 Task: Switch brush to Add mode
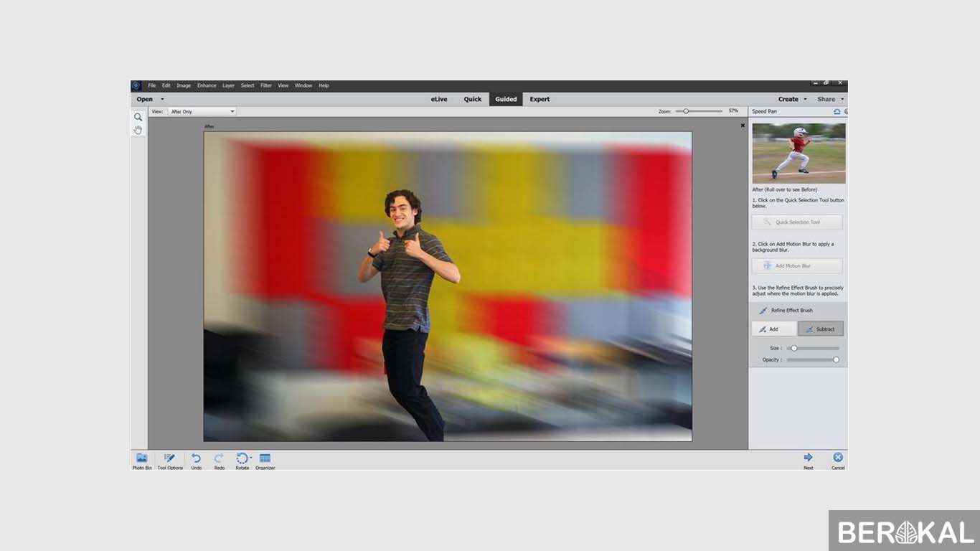[773, 329]
